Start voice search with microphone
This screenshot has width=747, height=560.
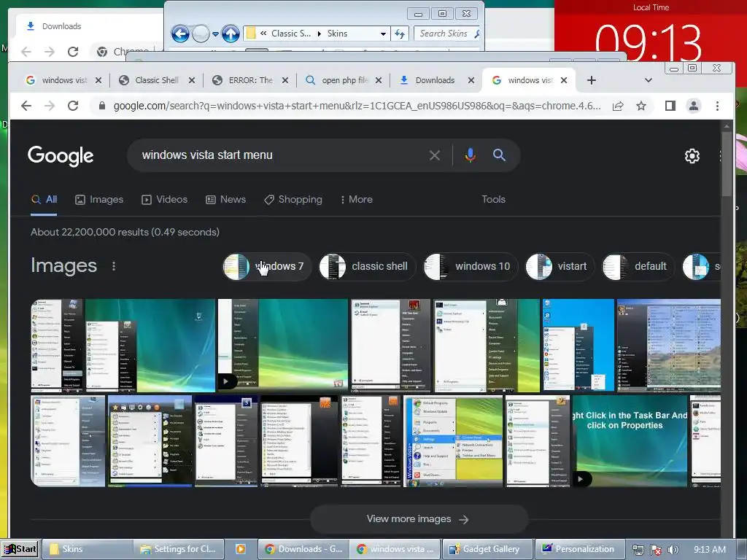point(471,155)
